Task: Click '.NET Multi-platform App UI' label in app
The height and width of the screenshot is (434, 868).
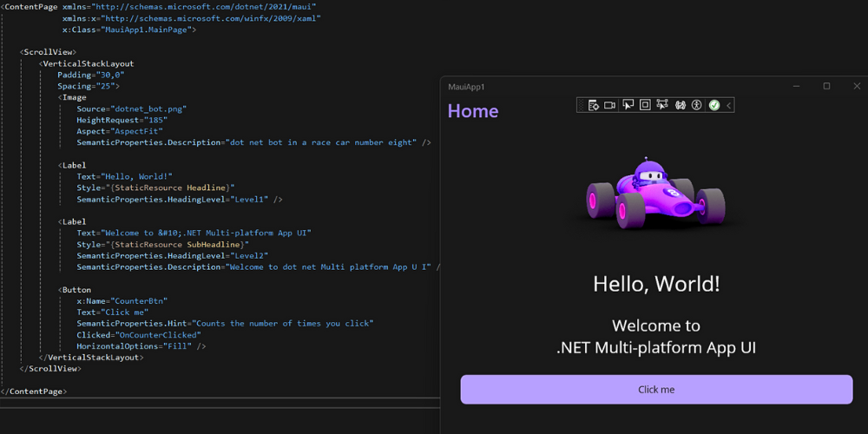Action: tap(656, 348)
